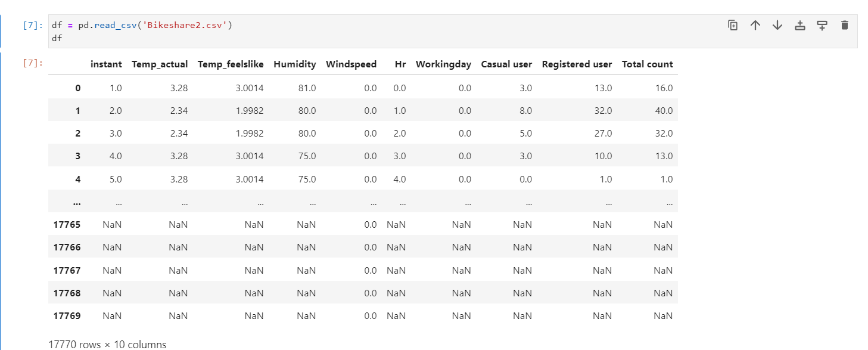The height and width of the screenshot is (350, 868).
Task: Duplicate the current cell using the copy icon
Action: 732,25
